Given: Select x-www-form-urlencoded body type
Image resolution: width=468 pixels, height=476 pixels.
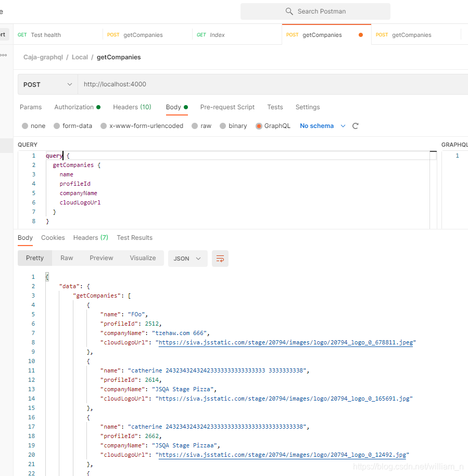Looking at the screenshot, I should (x=142, y=126).
